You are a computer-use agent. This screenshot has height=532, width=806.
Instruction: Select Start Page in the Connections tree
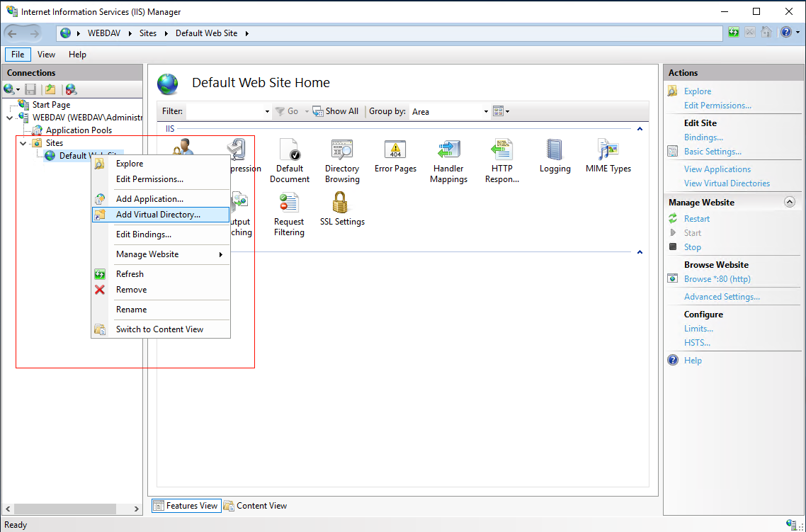coord(51,105)
